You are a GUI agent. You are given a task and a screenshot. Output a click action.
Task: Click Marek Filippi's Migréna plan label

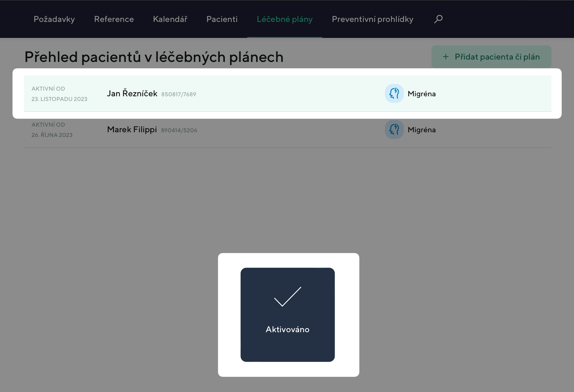[x=422, y=130]
